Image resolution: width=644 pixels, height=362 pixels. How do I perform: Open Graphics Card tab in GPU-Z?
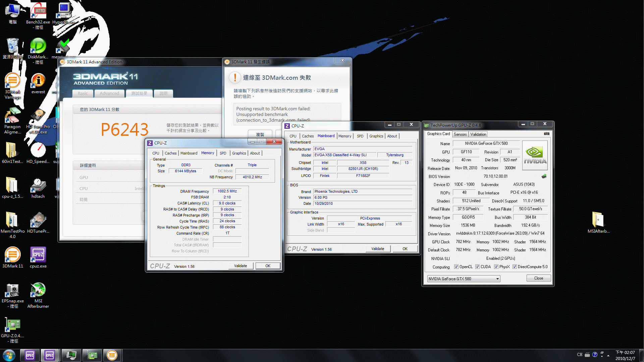tap(438, 134)
